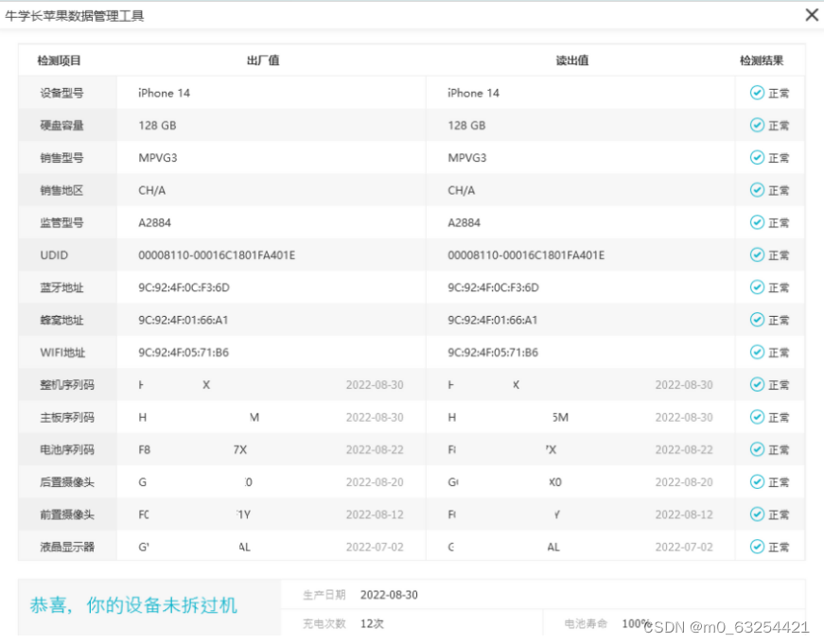Click the 监管型号 row label
This screenshot has height=644, width=824.
(61, 223)
